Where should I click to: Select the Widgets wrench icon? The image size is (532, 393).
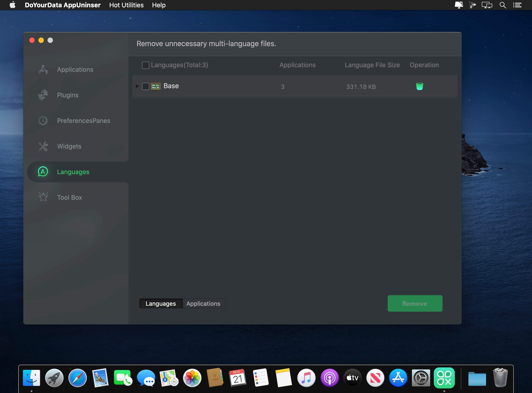(x=43, y=146)
